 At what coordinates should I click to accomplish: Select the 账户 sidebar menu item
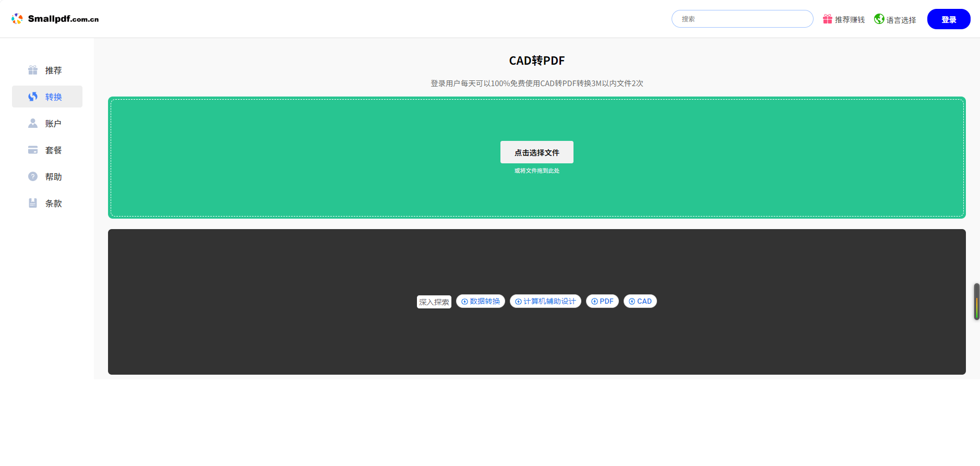click(53, 124)
